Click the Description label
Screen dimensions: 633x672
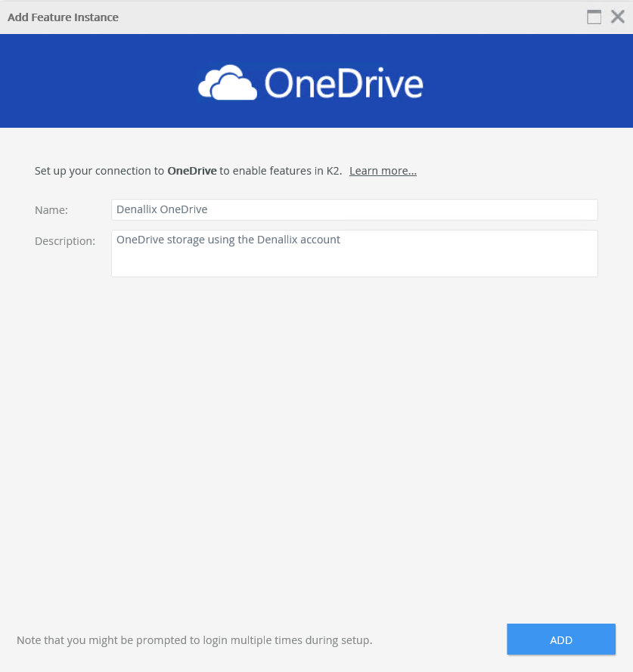(65, 241)
